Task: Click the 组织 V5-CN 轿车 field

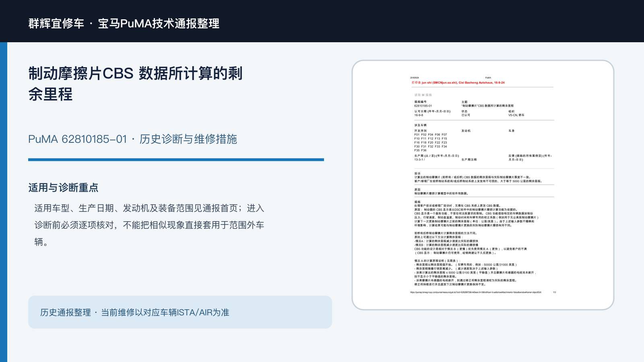Action: [516, 113]
